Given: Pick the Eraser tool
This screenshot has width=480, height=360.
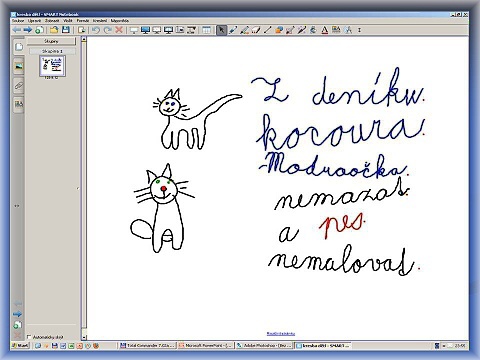Looking at the screenshot, I should [x=256, y=30].
